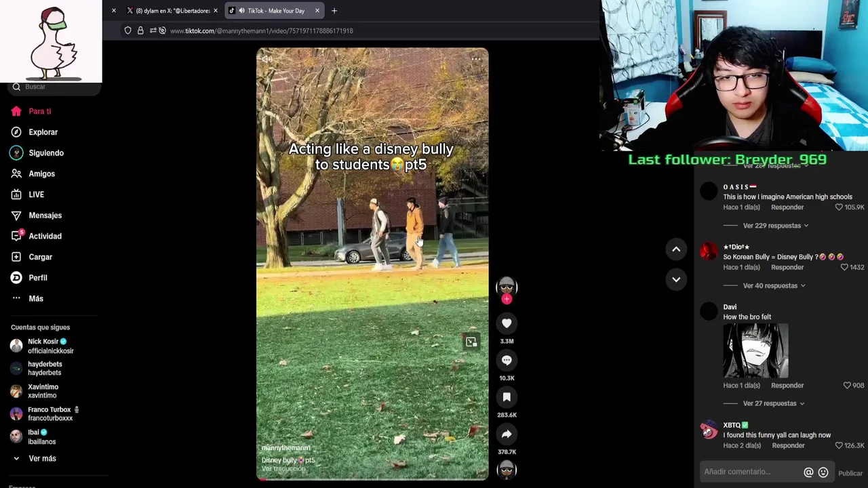Open a new browser tab
The image size is (868, 488).
[334, 11]
